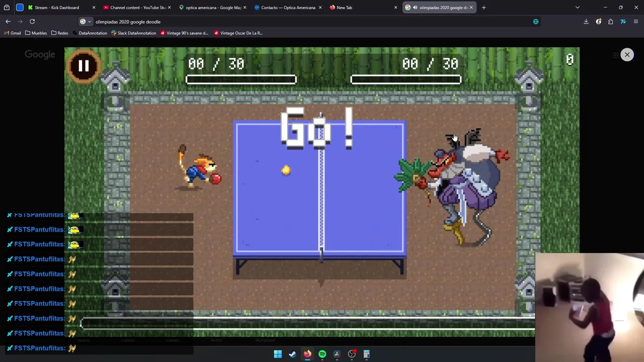Expand the list all tabs dropdown
Screen dimensions: 644x362
pos(578,8)
